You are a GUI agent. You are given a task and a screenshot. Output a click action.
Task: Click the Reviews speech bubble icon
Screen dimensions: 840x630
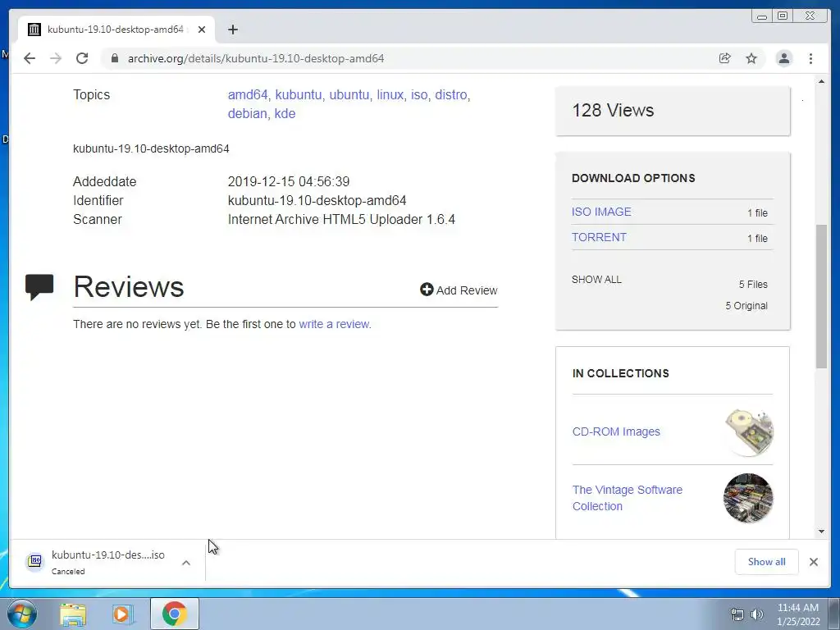(39, 286)
